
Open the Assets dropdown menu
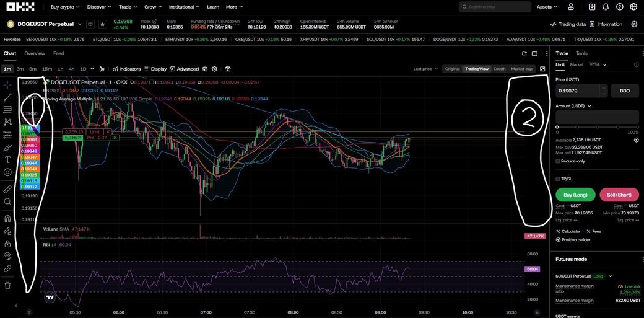coord(547,7)
